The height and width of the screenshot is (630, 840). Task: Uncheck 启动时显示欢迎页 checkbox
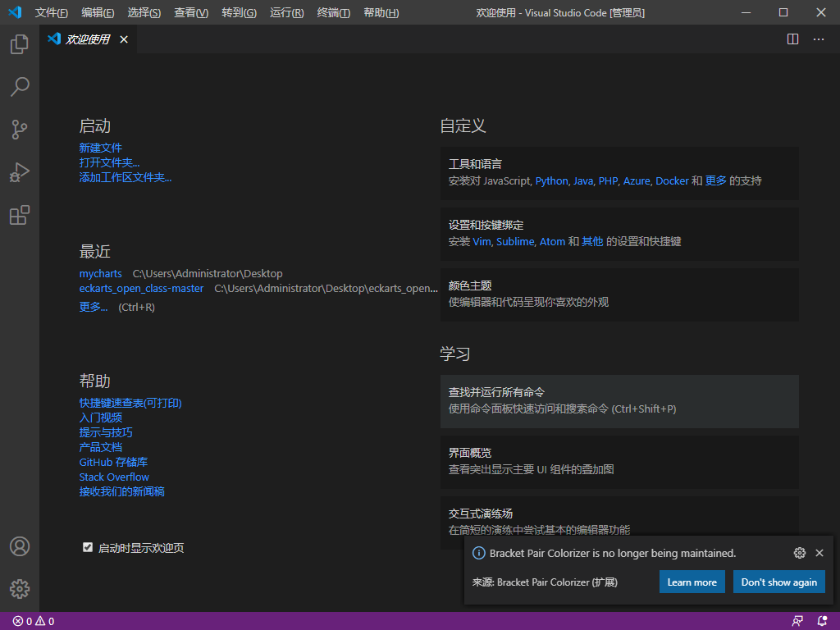88,547
